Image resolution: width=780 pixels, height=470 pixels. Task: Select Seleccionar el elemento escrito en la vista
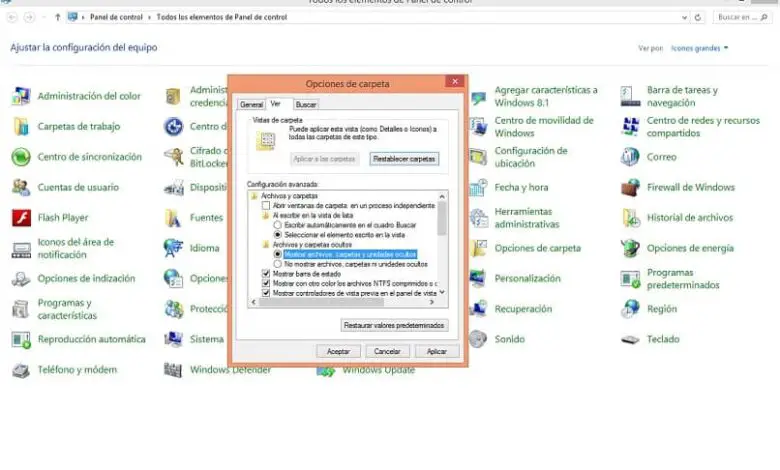[278, 235]
